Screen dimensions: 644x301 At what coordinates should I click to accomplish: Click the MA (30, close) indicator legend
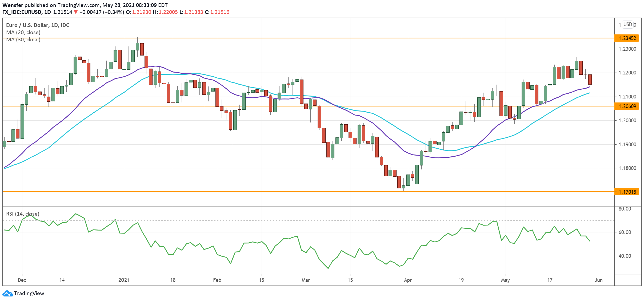coord(23,39)
